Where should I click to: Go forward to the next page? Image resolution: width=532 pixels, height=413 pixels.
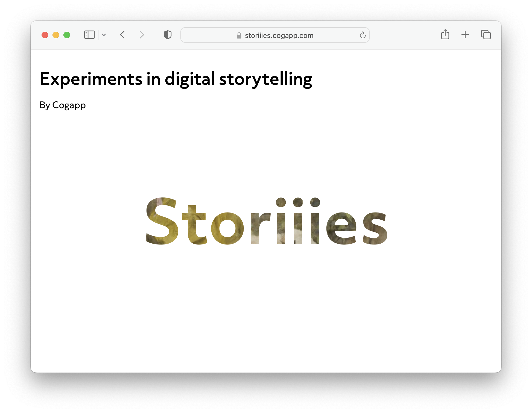click(141, 35)
